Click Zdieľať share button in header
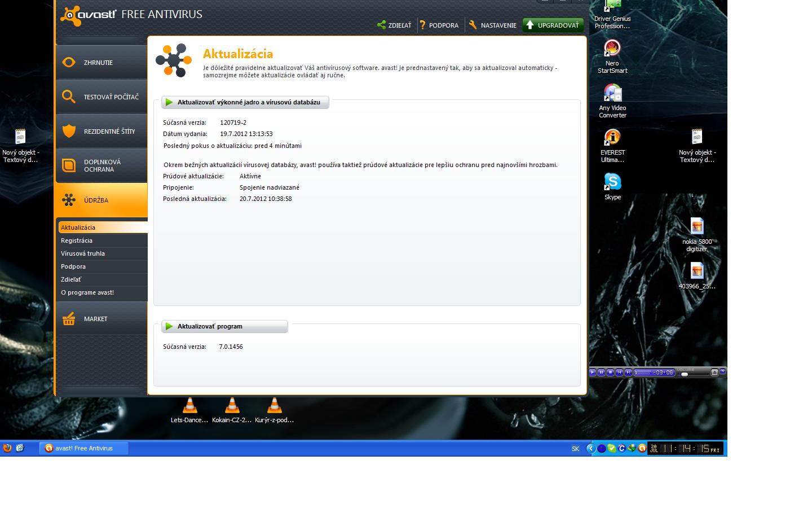The height and width of the screenshot is (508, 812). (x=395, y=25)
